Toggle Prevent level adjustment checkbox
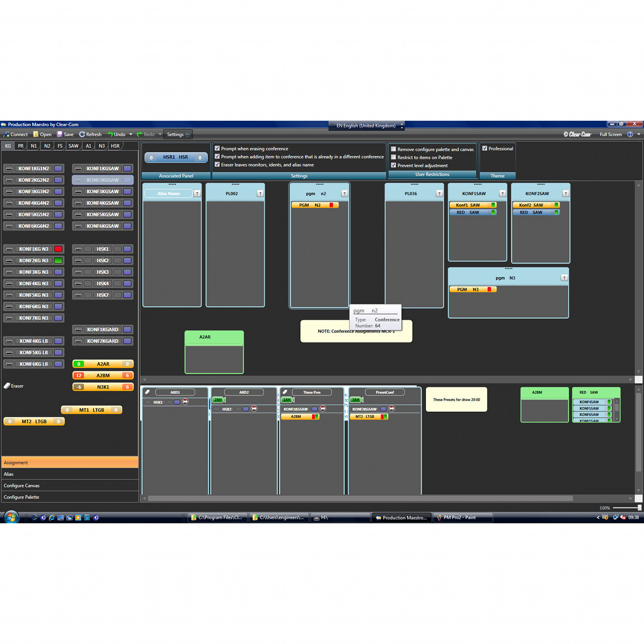The height and width of the screenshot is (644, 644). coord(393,165)
